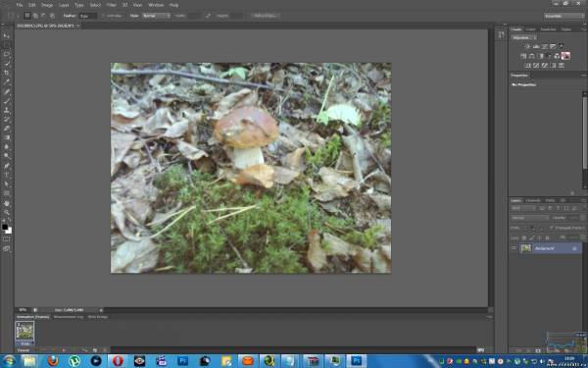588x368 pixels.
Task: Select the Rectangular Marquee tool
Action: [7, 45]
